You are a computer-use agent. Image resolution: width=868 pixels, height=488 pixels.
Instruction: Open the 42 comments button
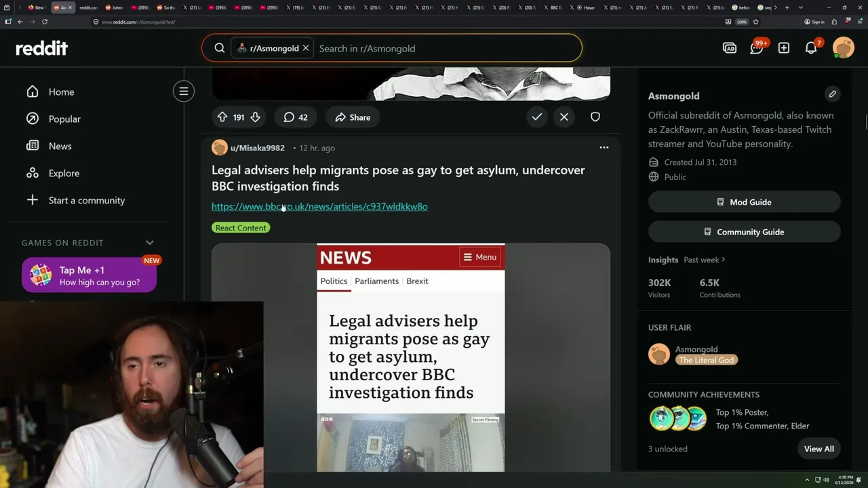click(x=296, y=117)
